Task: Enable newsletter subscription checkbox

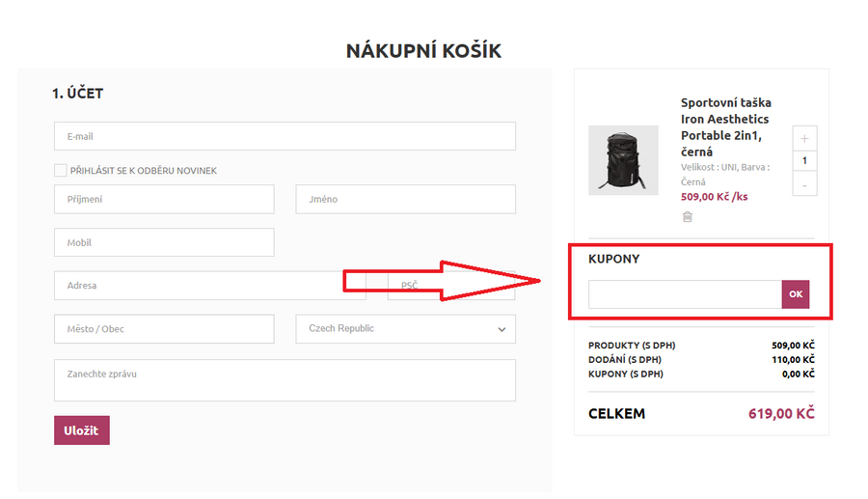Action: pyautogui.click(x=61, y=171)
